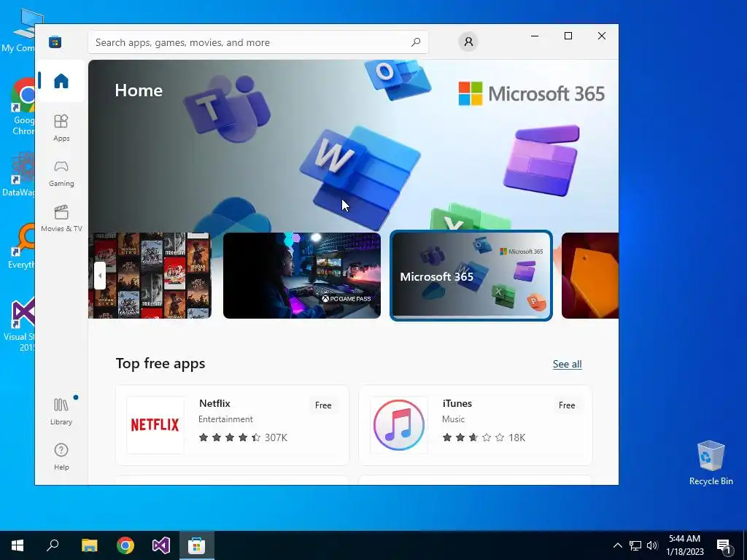
Task: Open taskbar search
Action: click(53, 545)
